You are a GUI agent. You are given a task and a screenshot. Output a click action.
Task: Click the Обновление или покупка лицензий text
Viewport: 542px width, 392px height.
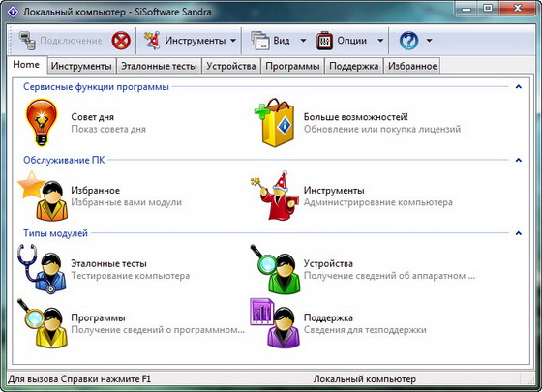point(382,129)
